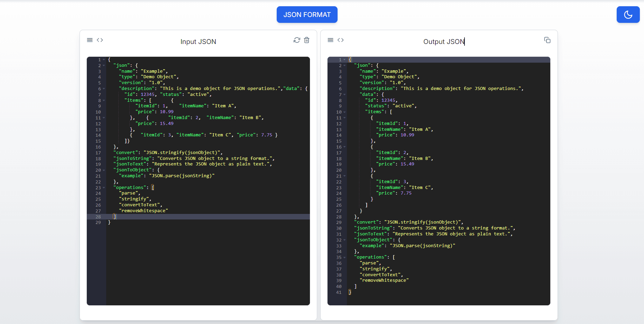Click line number 41 in output gutter
The height and width of the screenshot is (324, 644).
click(x=339, y=292)
